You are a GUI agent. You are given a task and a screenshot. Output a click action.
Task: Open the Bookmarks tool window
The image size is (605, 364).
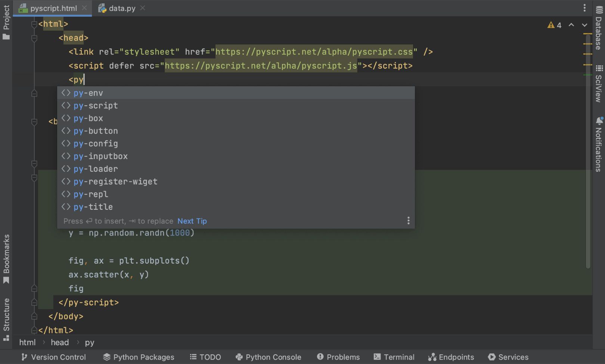(x=6, y=258)
